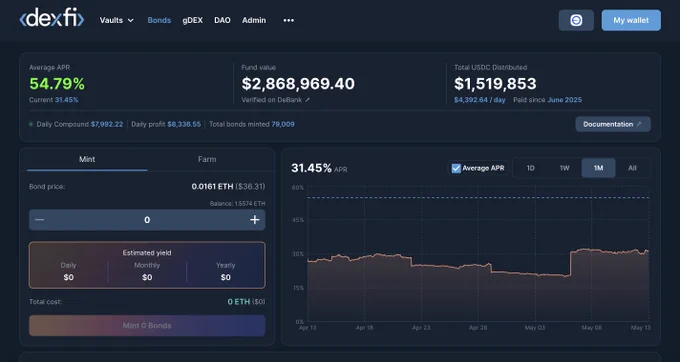Screen dimensions: 680x362
Task: Click the Daily Compound $7,992.22 value
Action: pos(107,124)
